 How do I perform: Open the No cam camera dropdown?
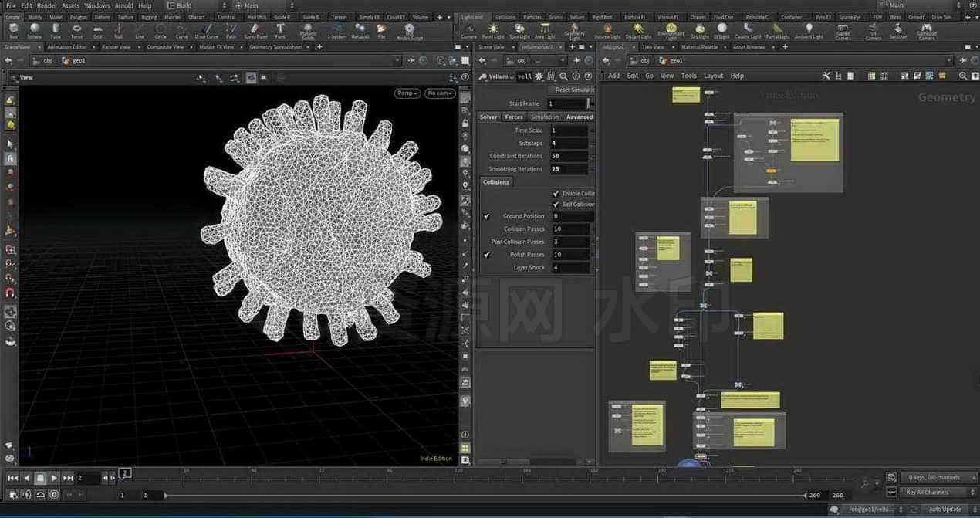tap(439, 93)
